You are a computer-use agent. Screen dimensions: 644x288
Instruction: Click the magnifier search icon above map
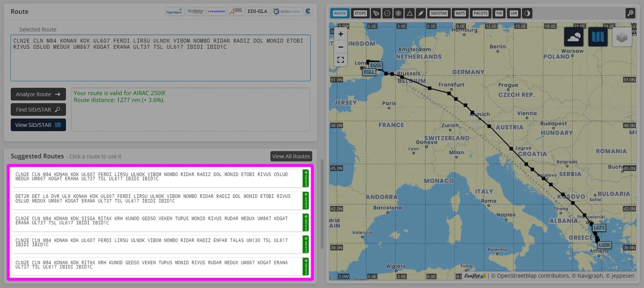pos(630,13)
